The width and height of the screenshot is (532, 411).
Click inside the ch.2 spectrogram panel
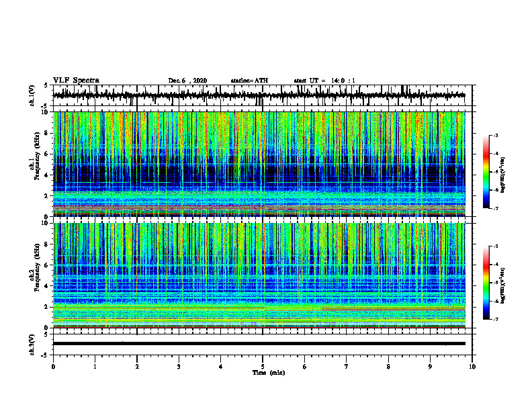259,275
